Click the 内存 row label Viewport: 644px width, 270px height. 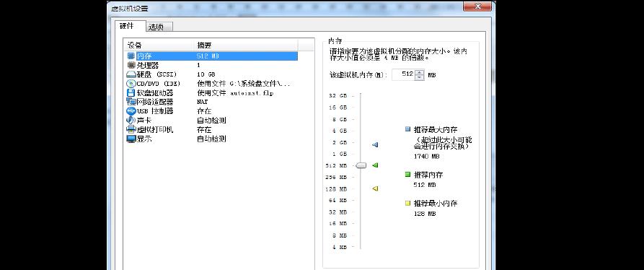click(x=144, y=56)
